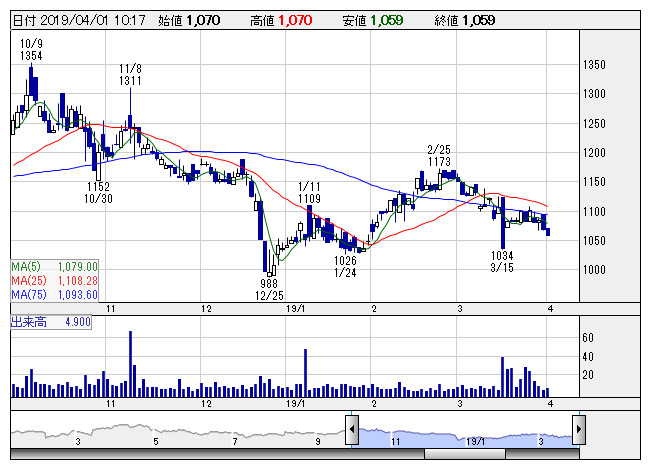Click the MA(5) 1,079.00 legend entry
Viewport: 652px width, 469px height.
(54, 267)
